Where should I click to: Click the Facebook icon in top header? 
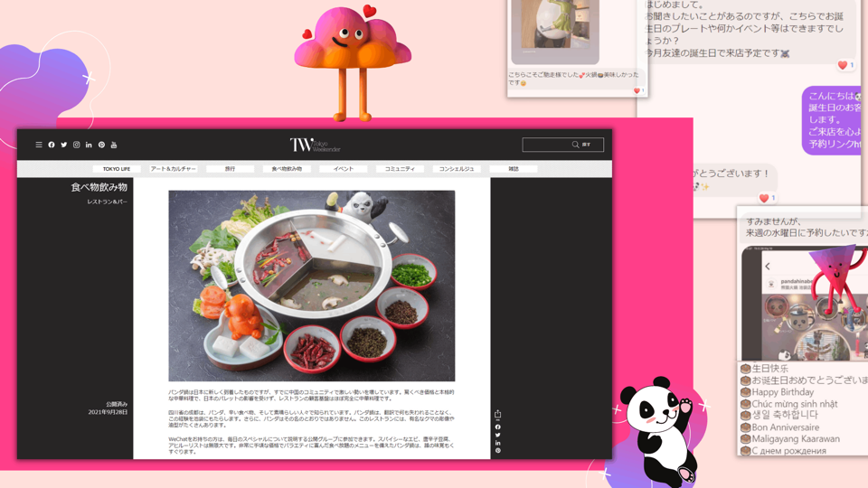(x=52, y=145)
